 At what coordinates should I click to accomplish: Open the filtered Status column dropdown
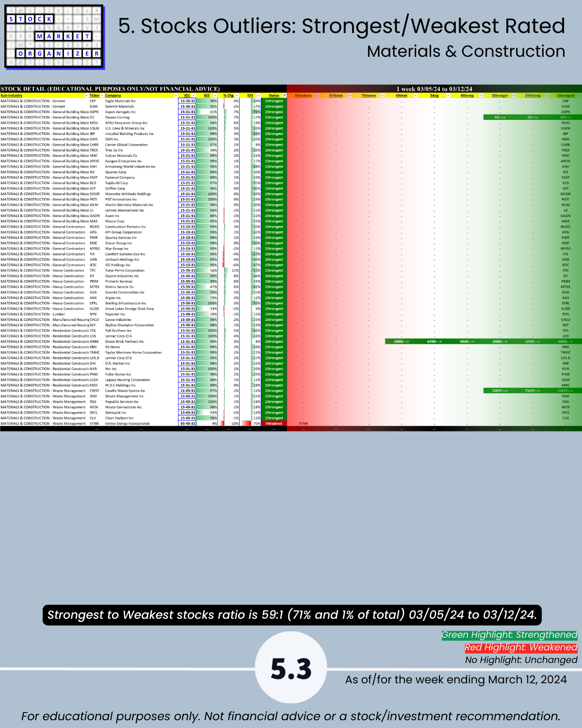pos(284,96)
